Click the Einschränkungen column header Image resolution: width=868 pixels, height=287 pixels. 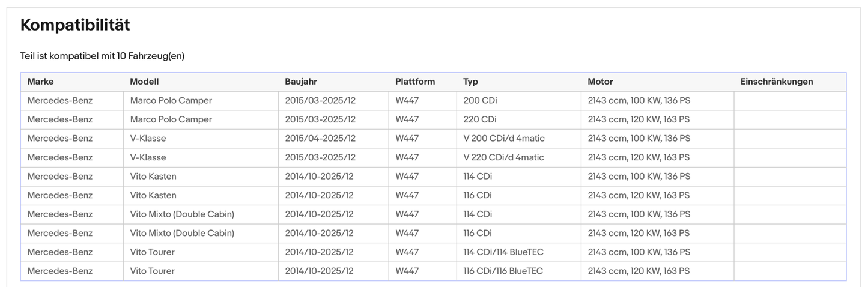pos(777,82)
